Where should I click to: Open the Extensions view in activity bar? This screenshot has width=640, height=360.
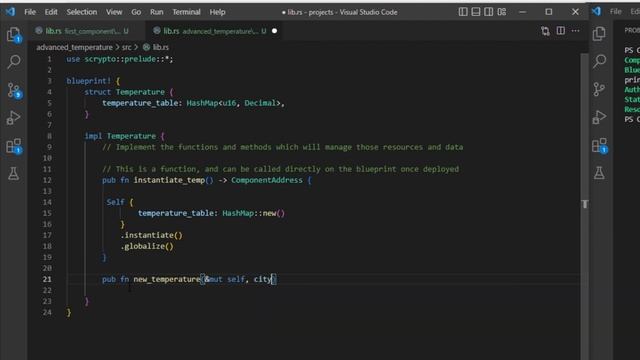tap(14, 146)
